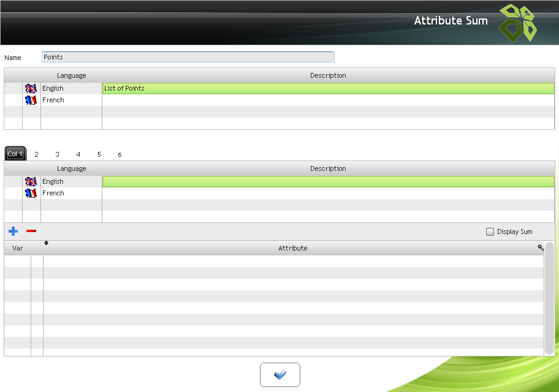
Task: Click the English flag in top table
Action: [x=31, y=88]
